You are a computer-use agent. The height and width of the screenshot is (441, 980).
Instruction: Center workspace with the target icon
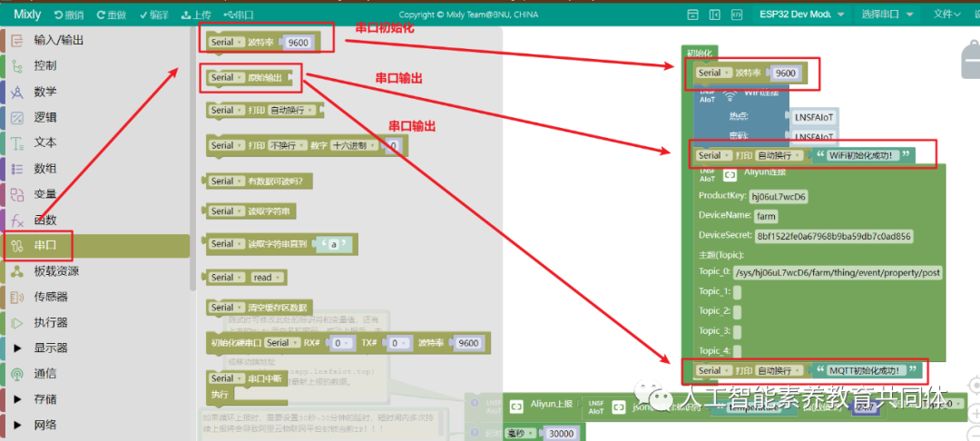point(975,385)
